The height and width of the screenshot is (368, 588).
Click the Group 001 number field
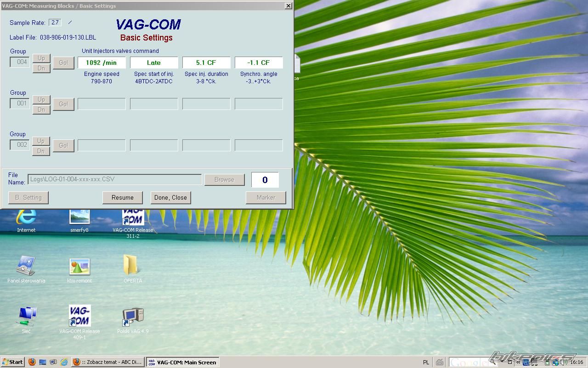20,103
